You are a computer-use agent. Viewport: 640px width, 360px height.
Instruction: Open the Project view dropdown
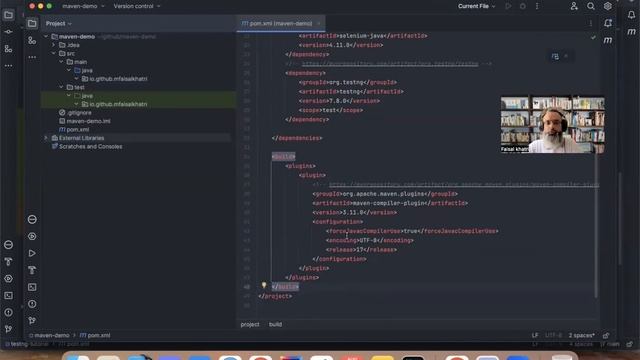coord(58,24)
